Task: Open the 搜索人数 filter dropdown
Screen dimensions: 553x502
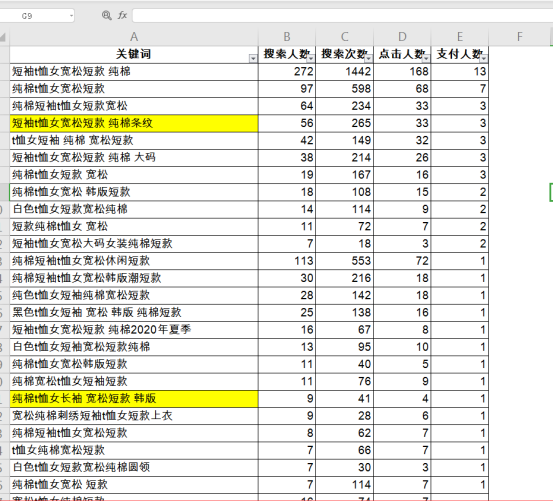Action: coord(311,59)
